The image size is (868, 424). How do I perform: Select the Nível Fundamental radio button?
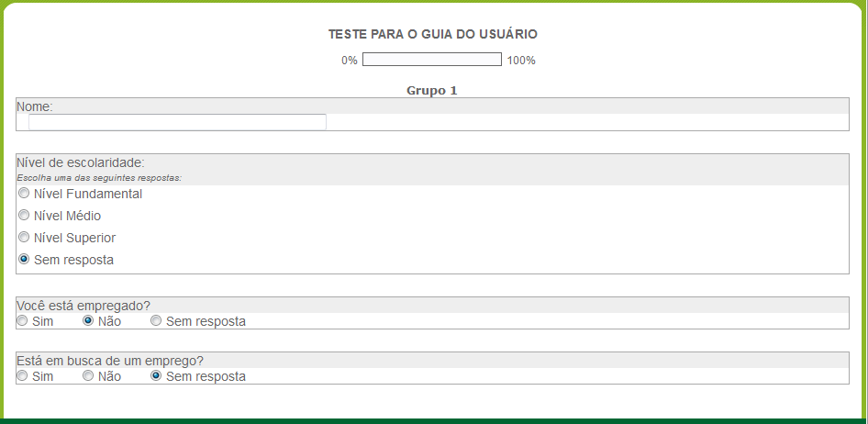tap(24, 194)
